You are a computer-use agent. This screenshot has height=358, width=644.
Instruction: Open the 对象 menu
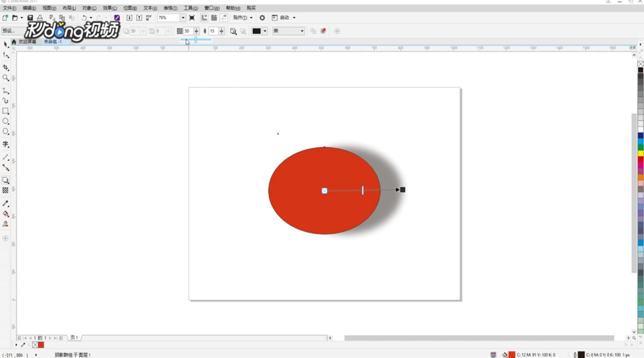(90, 9)
